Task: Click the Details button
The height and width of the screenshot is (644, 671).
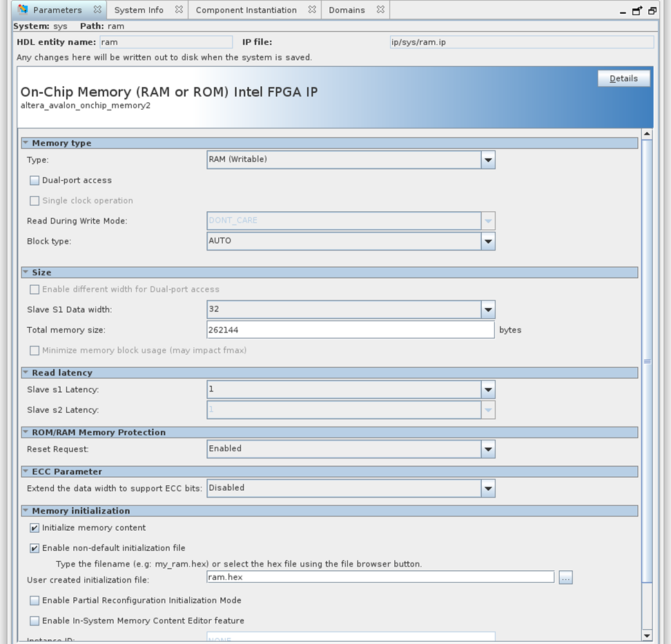Action: 623,78
